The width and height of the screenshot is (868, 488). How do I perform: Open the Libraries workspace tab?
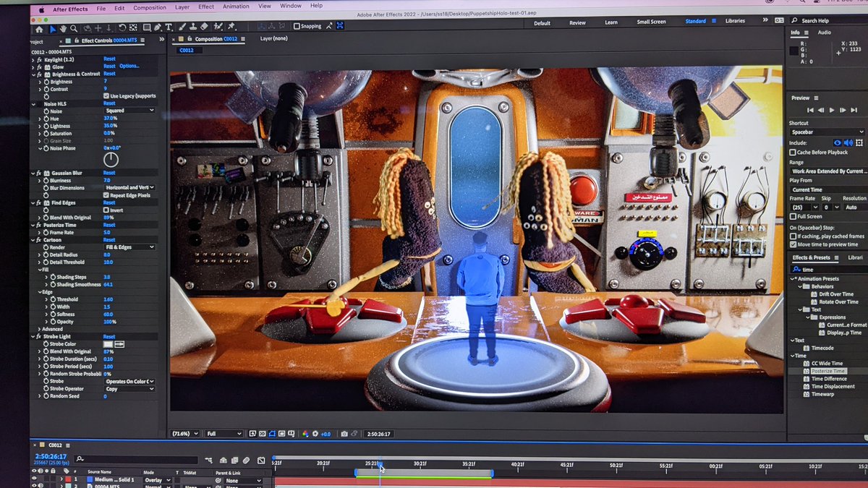pyautogui.click(x=735, y=21)
